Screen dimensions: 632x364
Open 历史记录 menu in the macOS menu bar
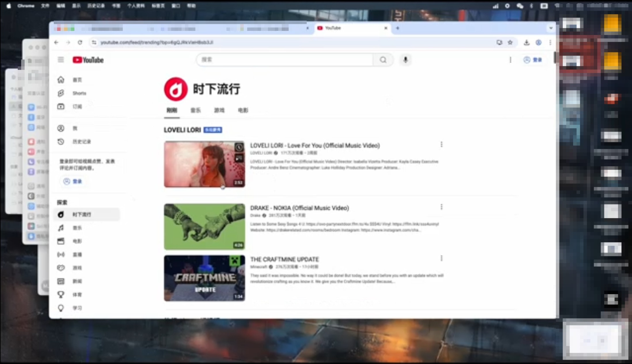point(96,6)
